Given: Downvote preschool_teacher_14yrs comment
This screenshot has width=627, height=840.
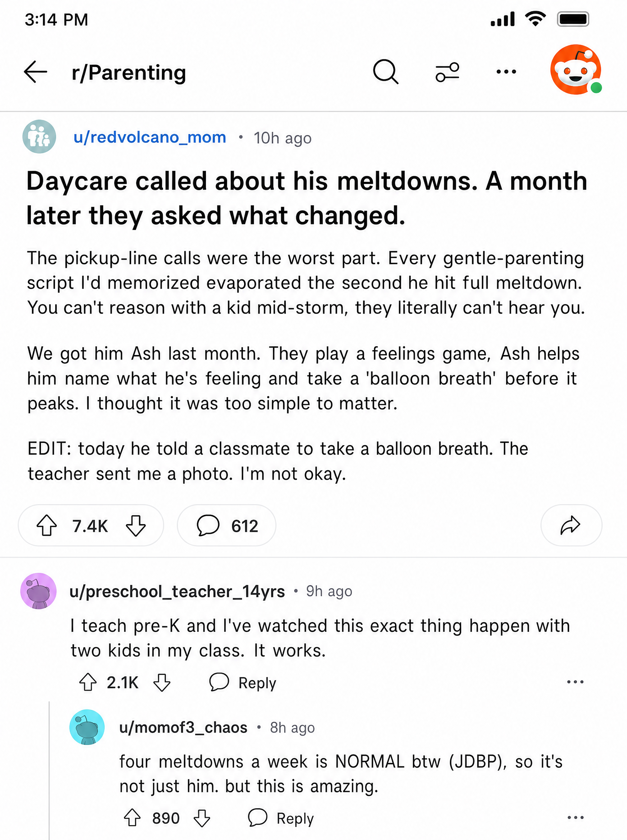Looking at the screenshot, I should pyautogui.click(x=162, y=682).
